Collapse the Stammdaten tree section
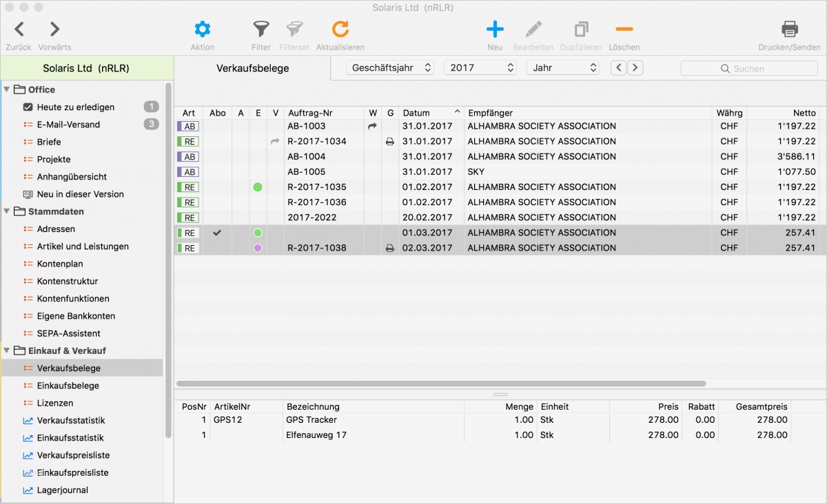Image resolution: width=827 pixels, height=504 pixels. [7, 211]
